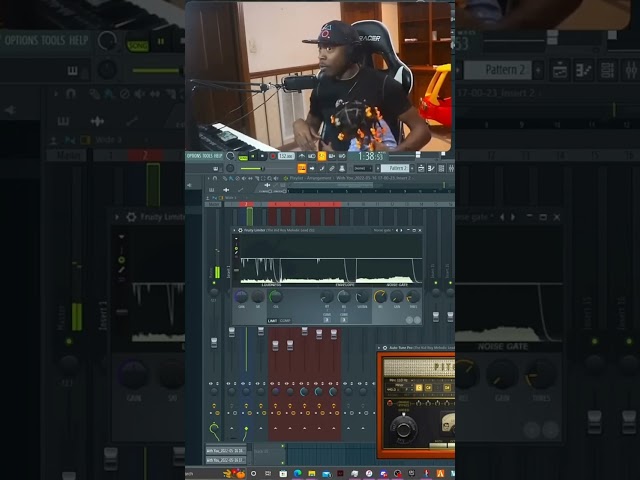Open the Piano roll view icon

click(x=431, y=168)
